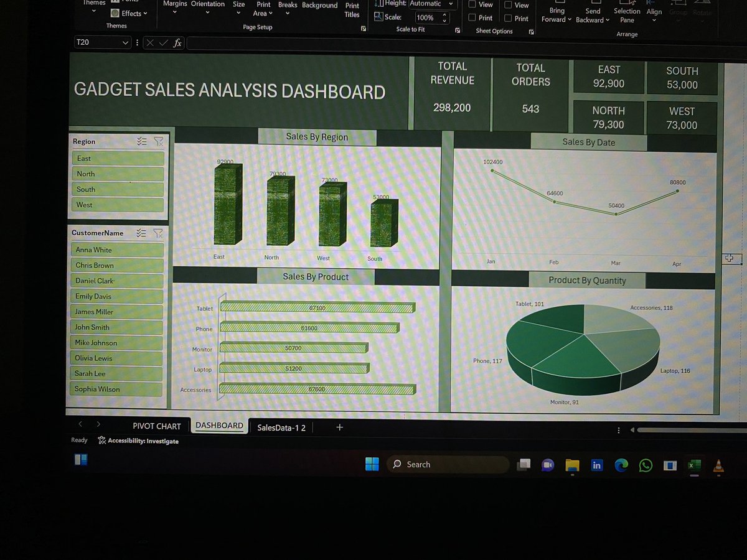Open the page Size dropdown
This screenshot has height=560, width=747.
click(238, 7)
